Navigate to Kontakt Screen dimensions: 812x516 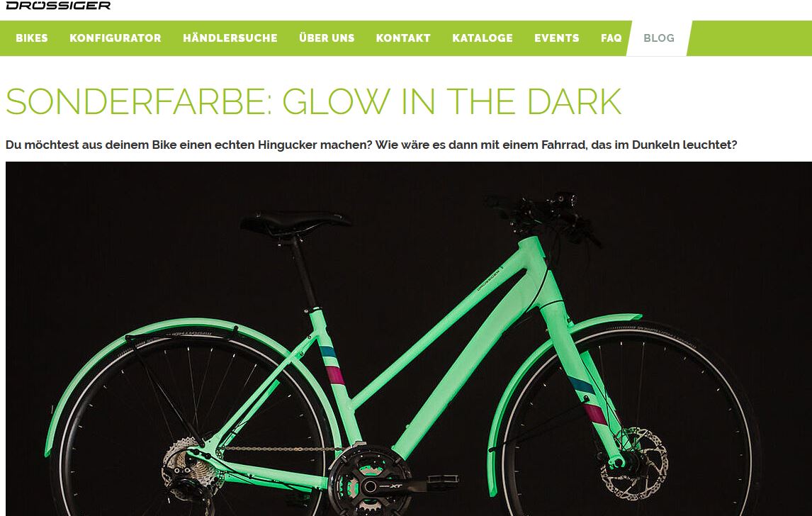(x=403, y=38)
